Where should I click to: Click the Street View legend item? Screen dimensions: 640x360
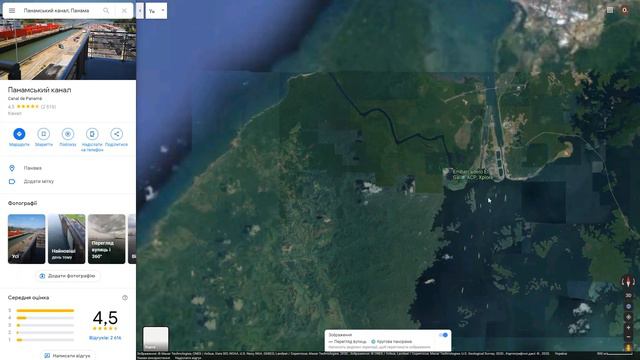point(347,342)
